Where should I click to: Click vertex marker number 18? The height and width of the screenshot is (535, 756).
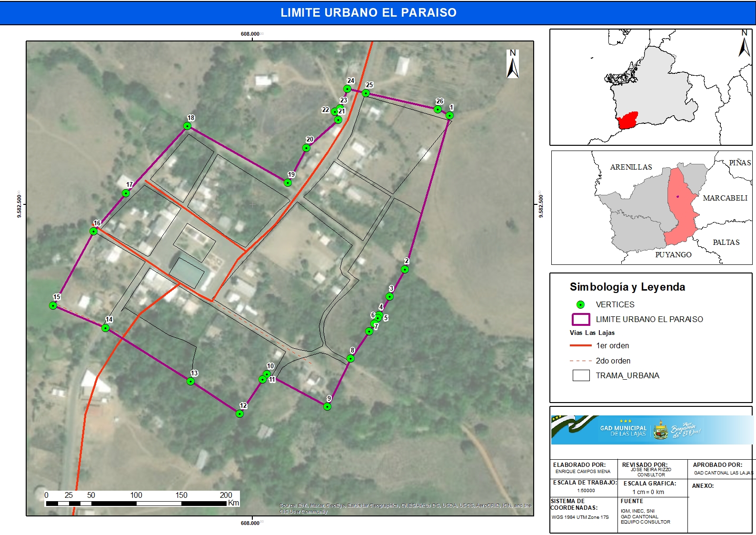pos(188,126)
